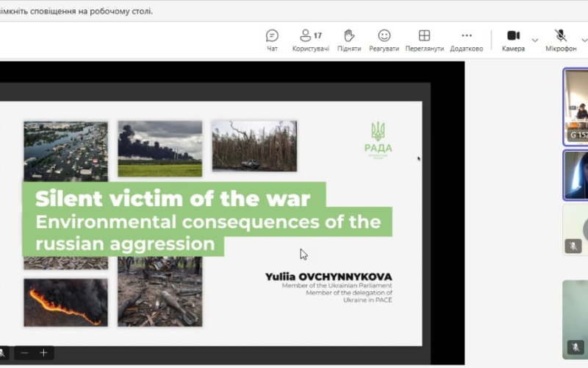Click 'Environmental consequences of the' subtitle line
Screen dimensions: 588x368
tap(208, 222)
